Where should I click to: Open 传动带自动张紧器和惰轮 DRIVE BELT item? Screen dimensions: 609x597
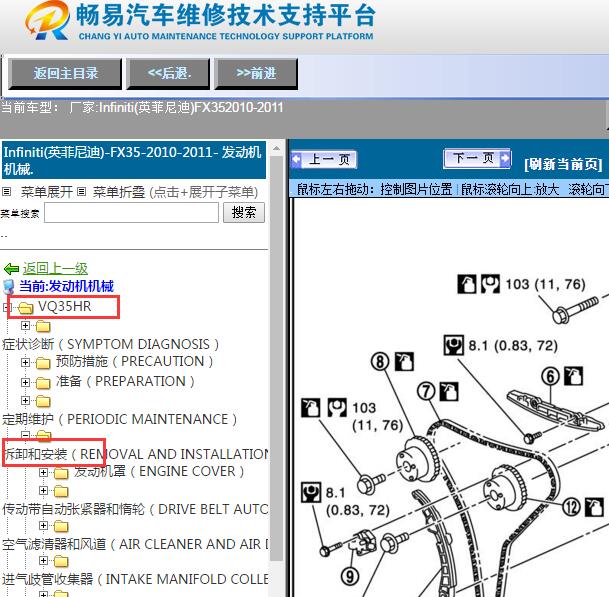tap(135, 509)
